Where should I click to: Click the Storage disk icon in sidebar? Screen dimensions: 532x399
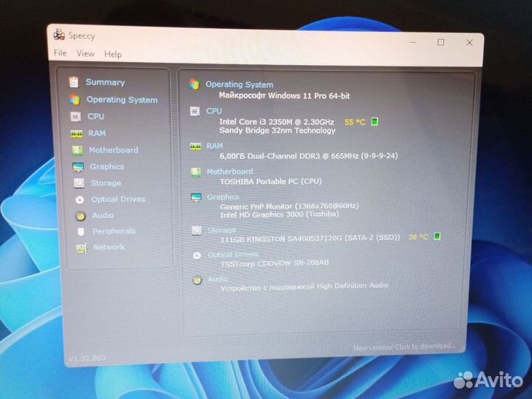(79, 183)
